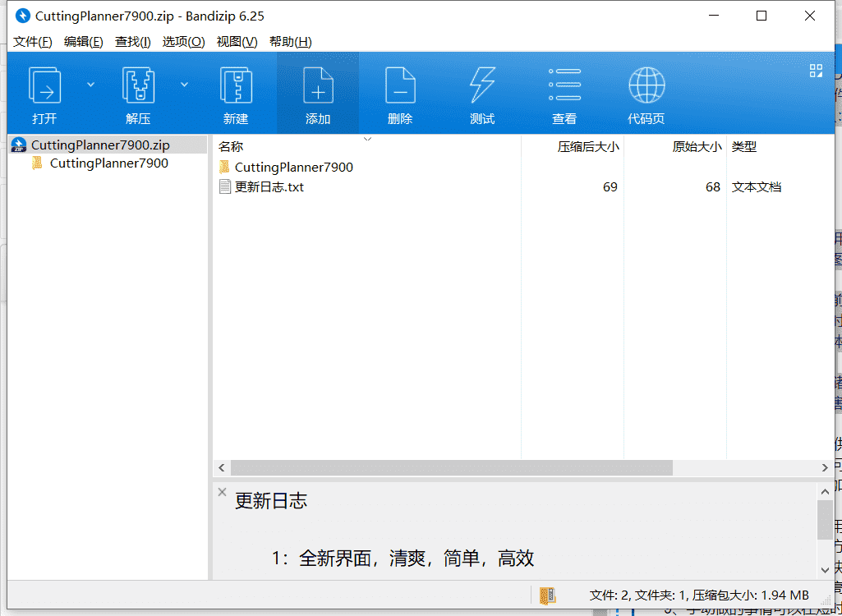
Task: Click the New archive (新建) icon
Action: [236, 85]
